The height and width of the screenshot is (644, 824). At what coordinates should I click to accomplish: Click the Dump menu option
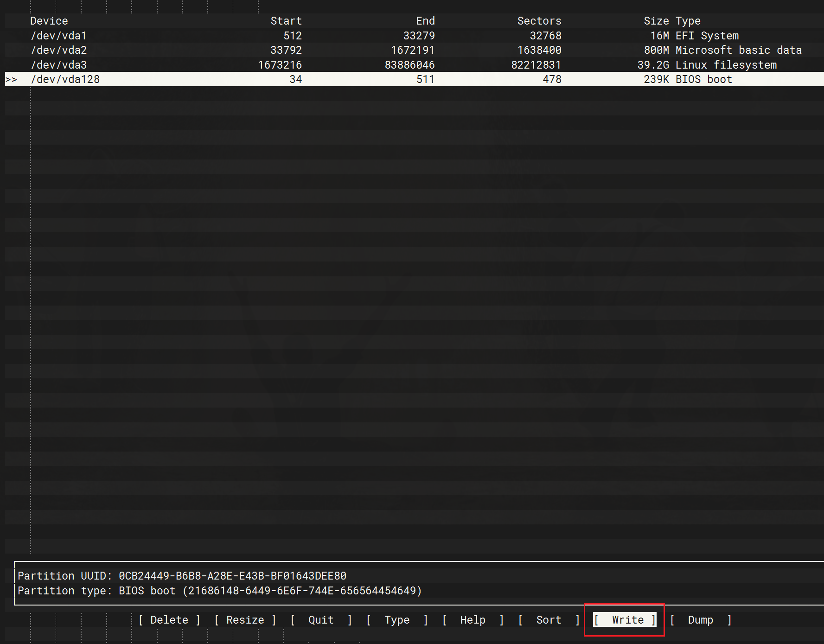point(700,620)
